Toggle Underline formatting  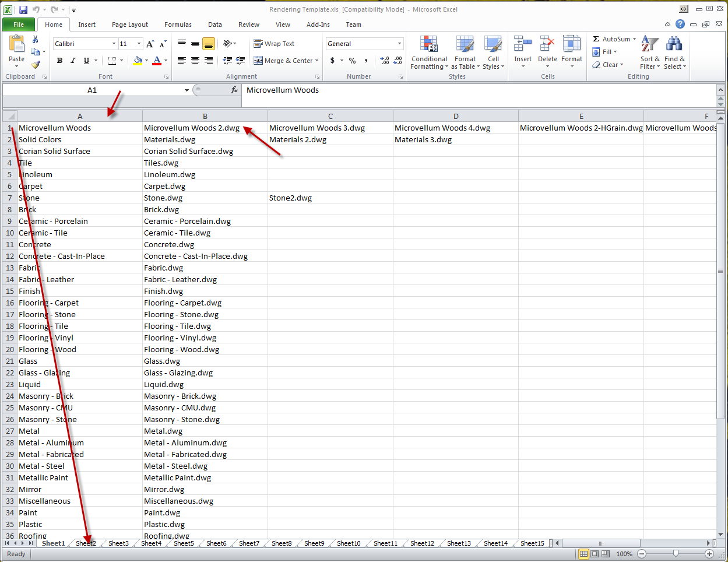click(86, 61)
